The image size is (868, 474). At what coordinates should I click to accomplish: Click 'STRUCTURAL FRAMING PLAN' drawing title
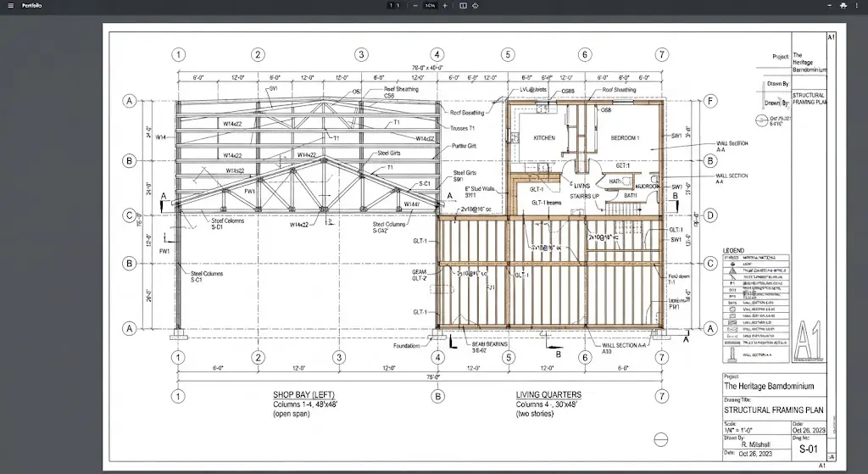click(x=773, y=410)
